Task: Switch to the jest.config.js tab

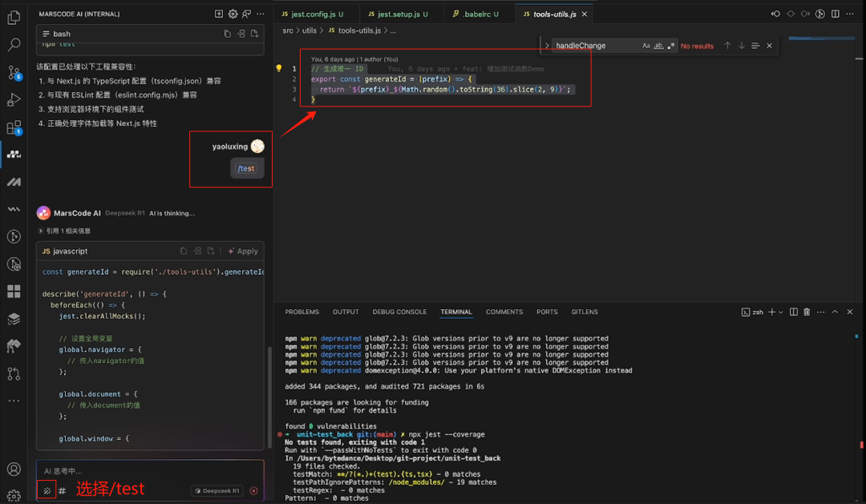Action: click(313, 14)
